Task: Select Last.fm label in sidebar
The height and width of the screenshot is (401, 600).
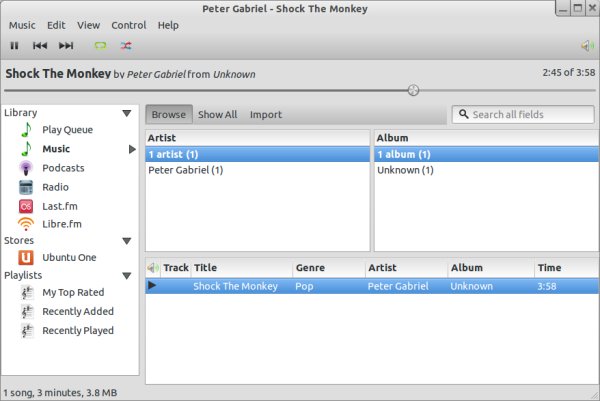Action: (x=60, y=206)
